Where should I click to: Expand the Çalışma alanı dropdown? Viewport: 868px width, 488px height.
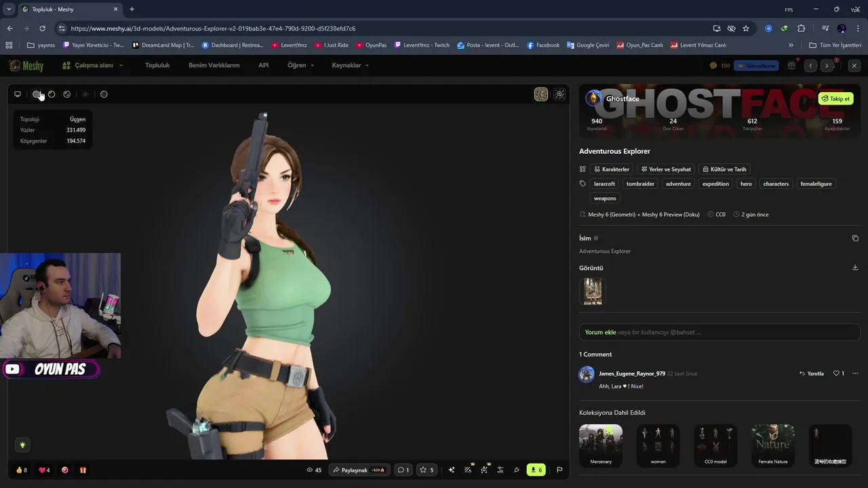93,65
